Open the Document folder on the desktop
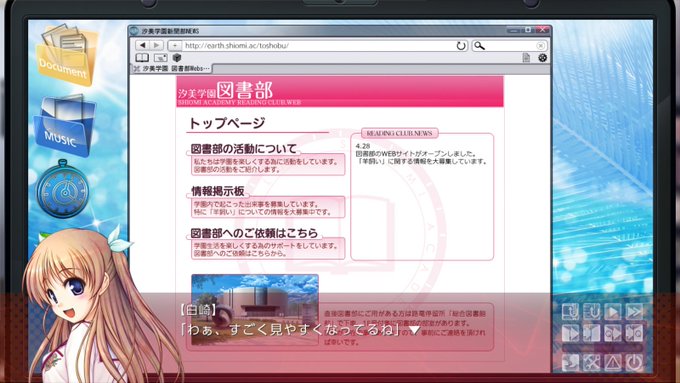 66,54
